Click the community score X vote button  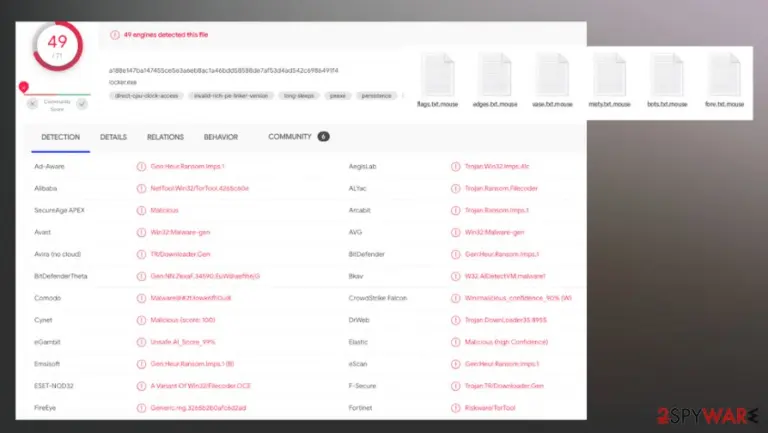tap(32, 104)
